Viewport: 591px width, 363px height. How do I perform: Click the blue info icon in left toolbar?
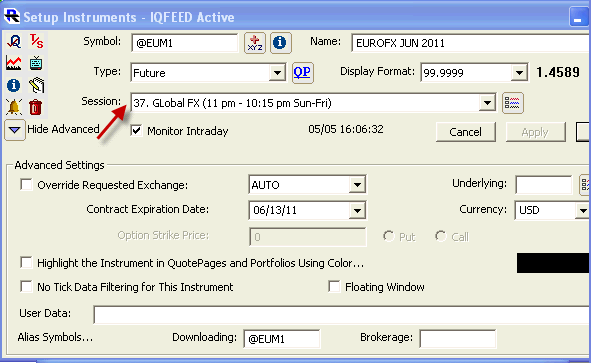pyautogui.click(x=14, y=85)
